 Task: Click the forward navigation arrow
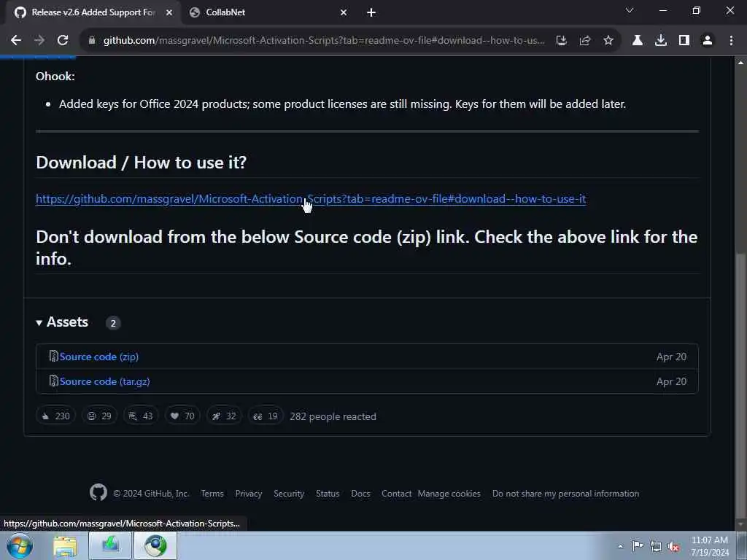39,41
